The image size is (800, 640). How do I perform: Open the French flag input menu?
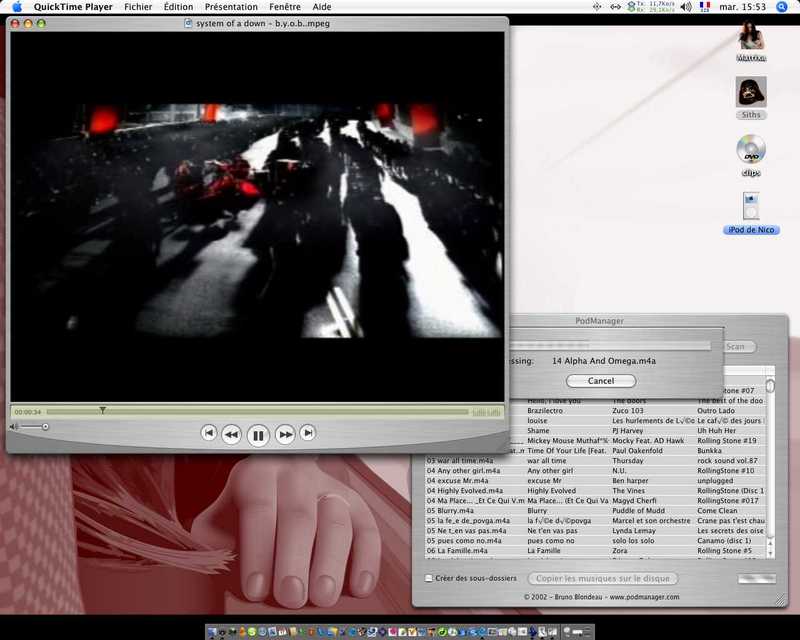pos(705,7)
